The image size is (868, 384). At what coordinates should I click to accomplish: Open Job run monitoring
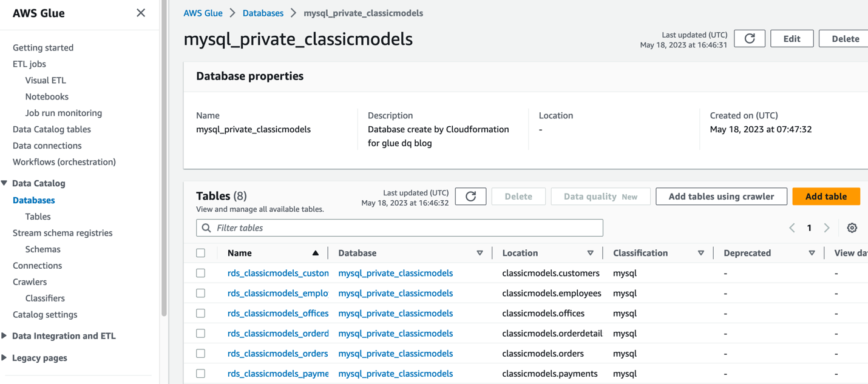[x=64, y=113]
